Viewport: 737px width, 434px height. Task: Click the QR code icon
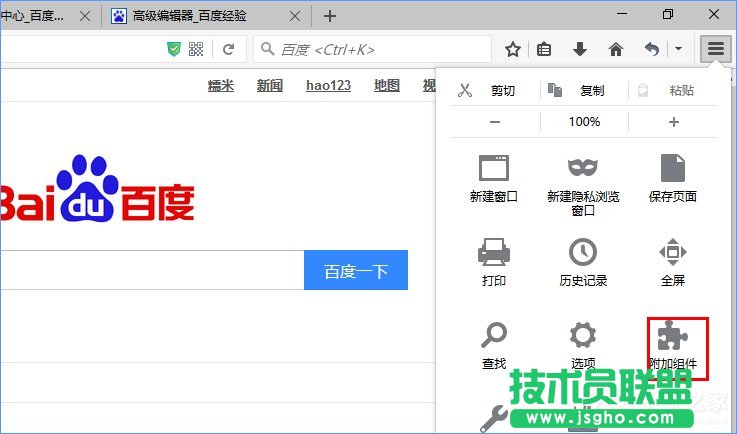[196, 49]
